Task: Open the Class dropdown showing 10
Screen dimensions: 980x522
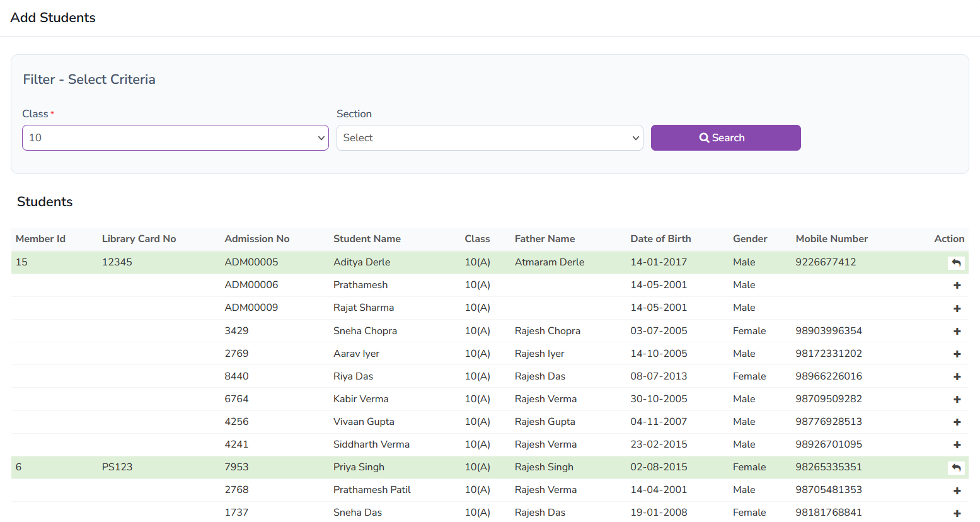Action: tap(175, 137)
